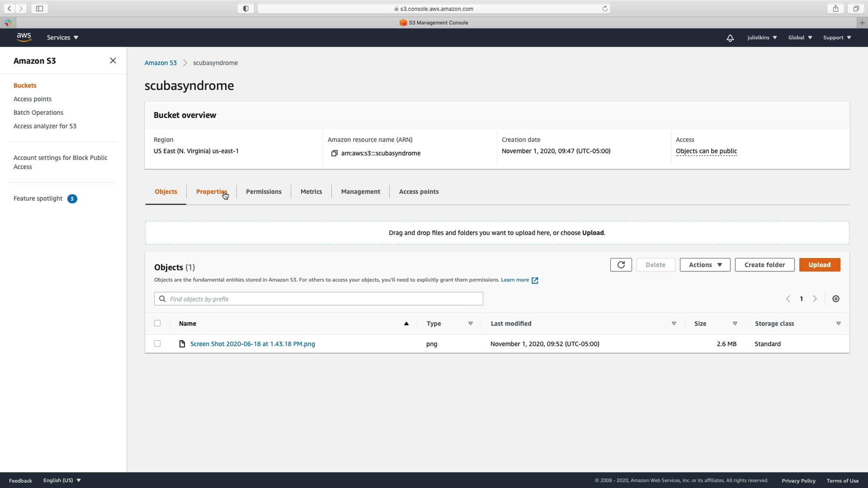868x488 pixels.
Task: Click the Create folder button
Action: pos(764,265)
